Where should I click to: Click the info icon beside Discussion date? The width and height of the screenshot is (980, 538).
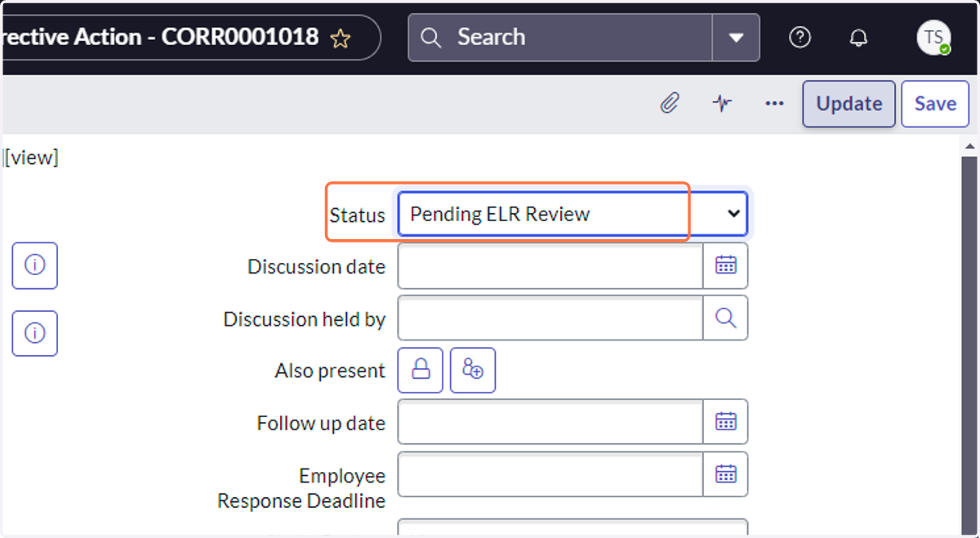point(34,265)
